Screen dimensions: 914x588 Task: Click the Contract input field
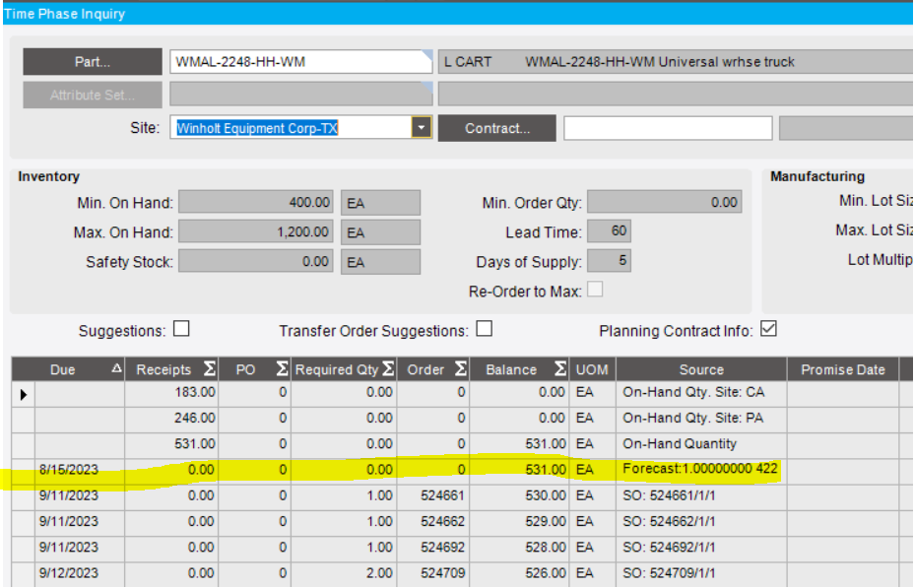[668, 128]
